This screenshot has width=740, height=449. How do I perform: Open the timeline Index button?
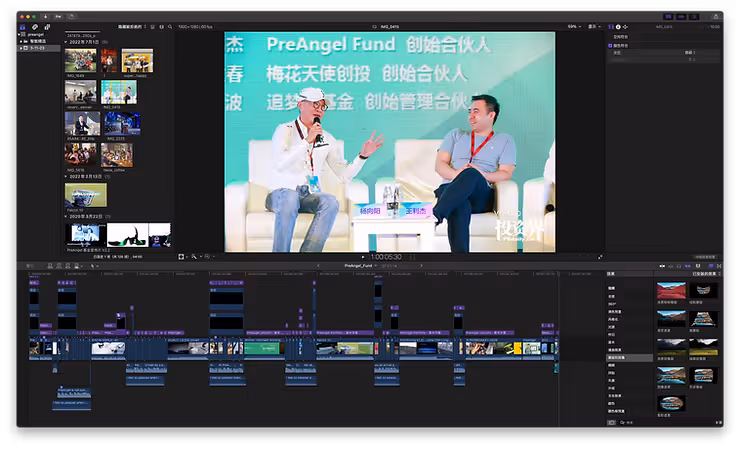30,266
